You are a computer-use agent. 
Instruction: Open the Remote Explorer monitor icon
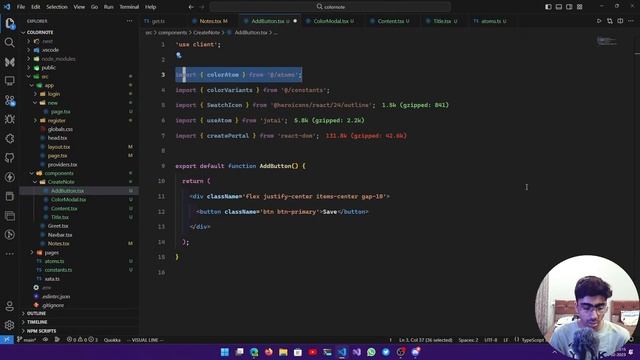click(x=9, y=81)
